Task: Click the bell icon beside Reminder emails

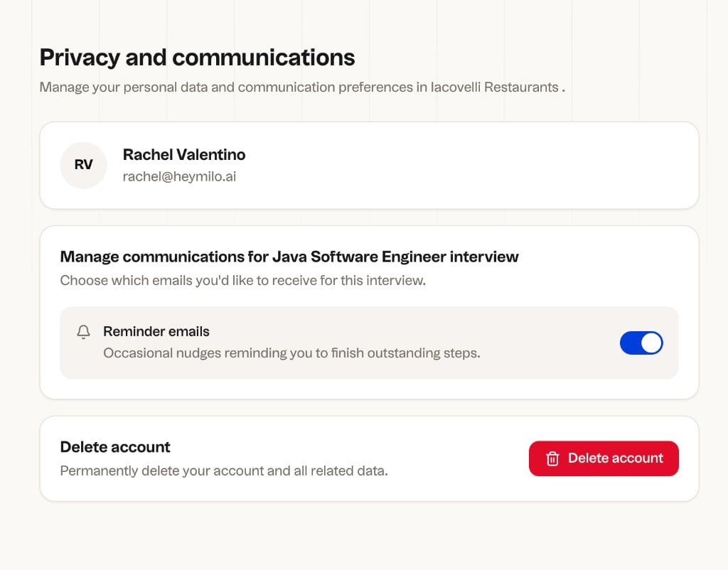Action: coord(84,332)
